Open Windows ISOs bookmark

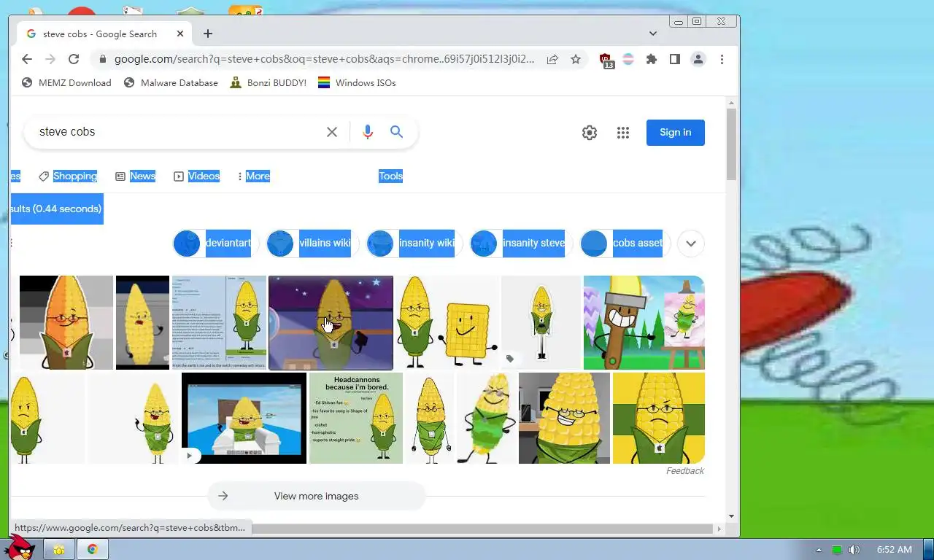pyautogui.click(x=357, y=83)
